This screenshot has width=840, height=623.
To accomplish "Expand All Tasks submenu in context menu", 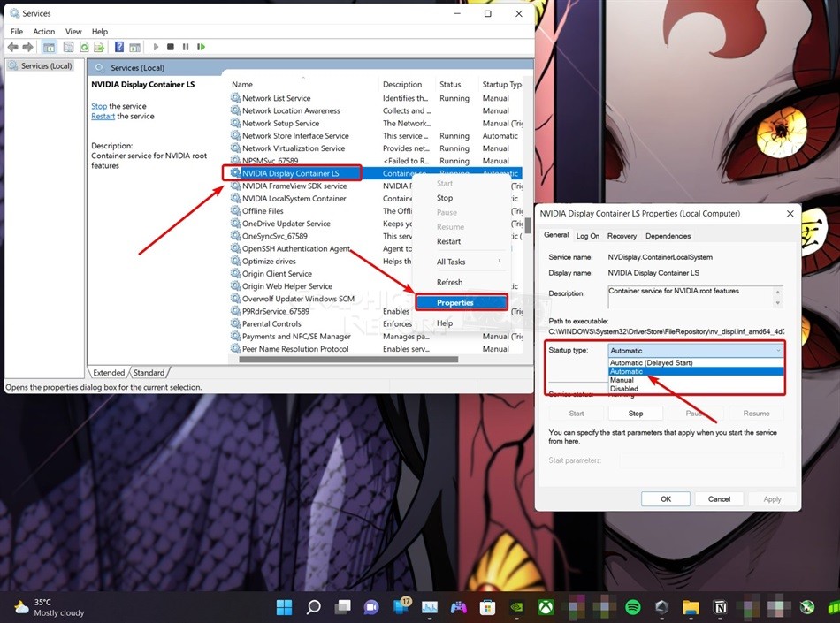I will (x=461, y=262).
